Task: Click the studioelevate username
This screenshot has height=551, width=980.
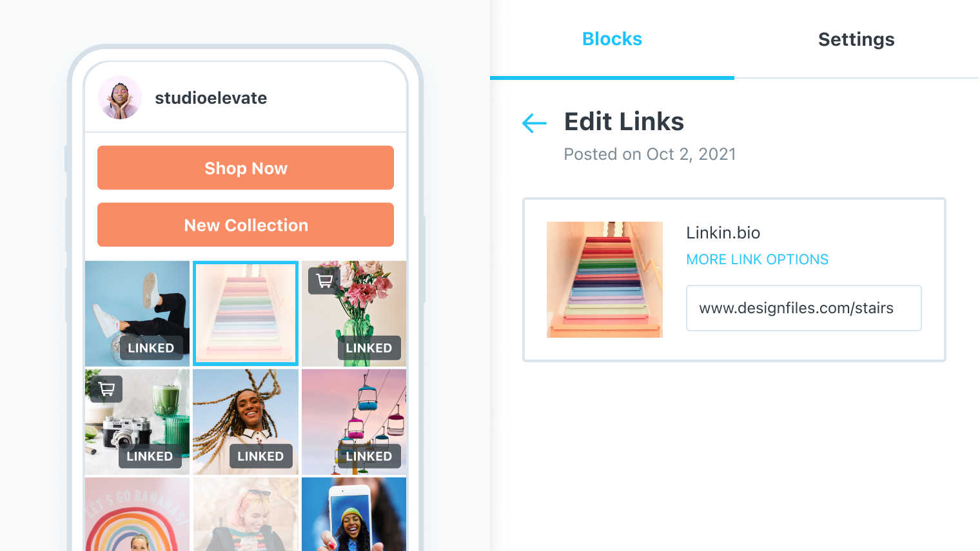Action: click(x=211, y=98)
